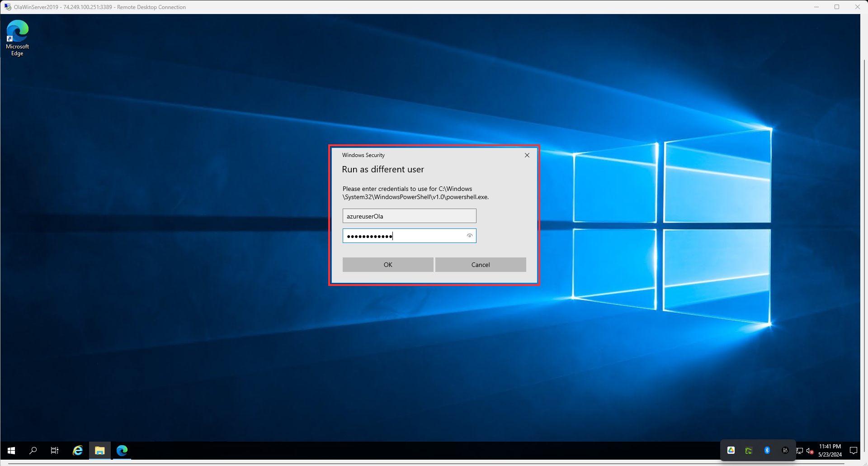The width and height of the screenshot is (868, 466).
Task: Focus the azureuserOla username field
Action: [x=410, y=216]
